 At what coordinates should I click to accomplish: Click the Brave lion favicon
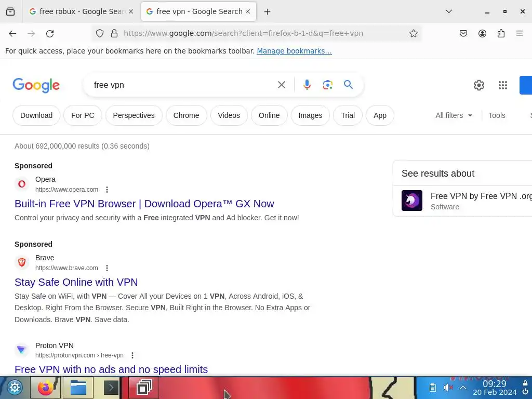pyautogui.click(x=22, y=262)
